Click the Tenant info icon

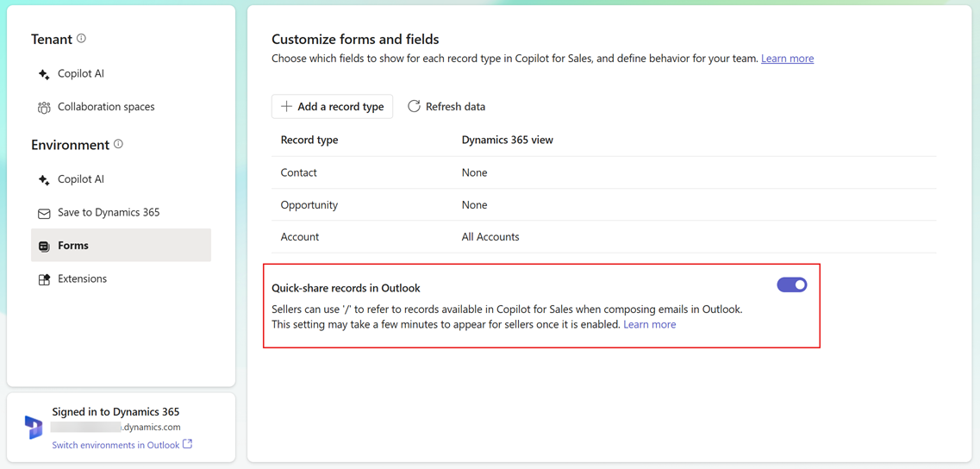81,39
